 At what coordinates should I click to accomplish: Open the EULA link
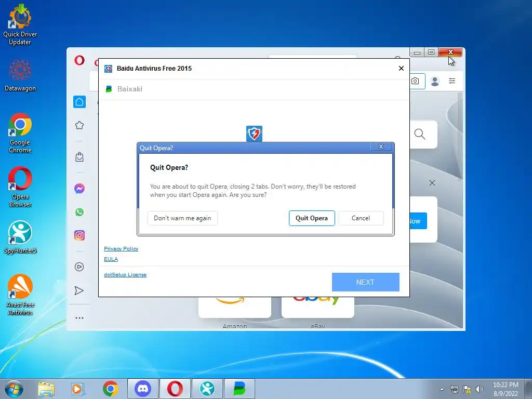point(111,259)
